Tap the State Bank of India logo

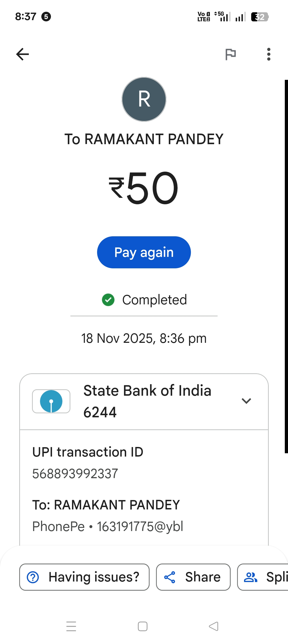pos(51,401)
